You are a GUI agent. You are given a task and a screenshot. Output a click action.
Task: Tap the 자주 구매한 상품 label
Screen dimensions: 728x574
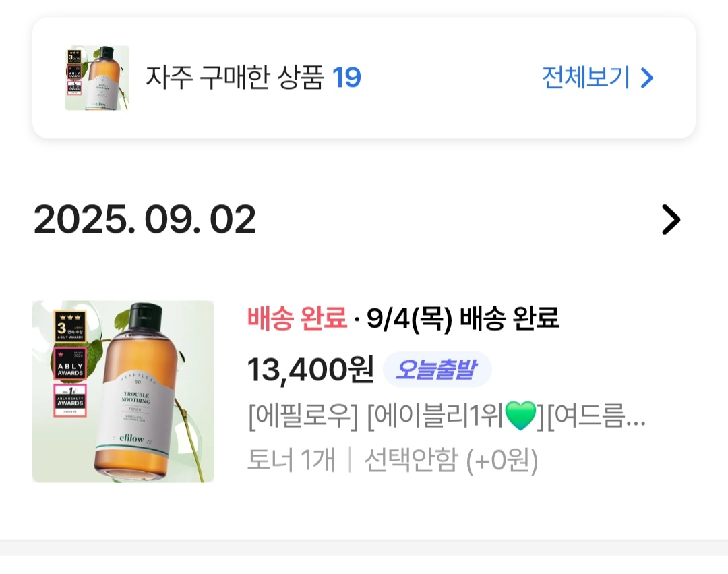coord(235,78)
